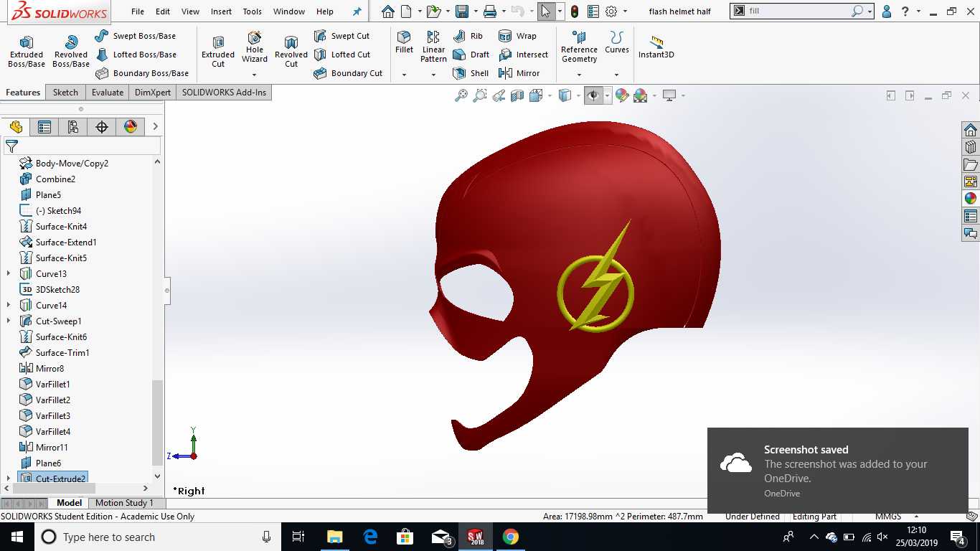Viewport: 980px width, 551px height.
Task: Pin the SOLIDWORKS menu bar
Action: point(357,11)
